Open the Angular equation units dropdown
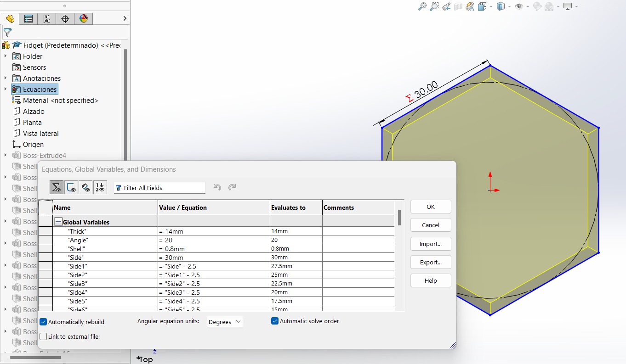 pyautogui.click(x=225, y=322)
